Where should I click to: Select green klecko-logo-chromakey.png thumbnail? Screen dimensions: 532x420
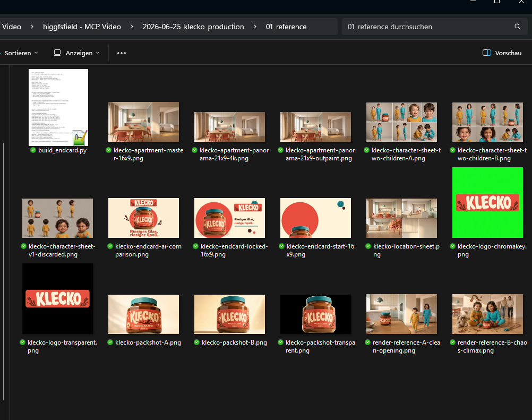(487, 202)
